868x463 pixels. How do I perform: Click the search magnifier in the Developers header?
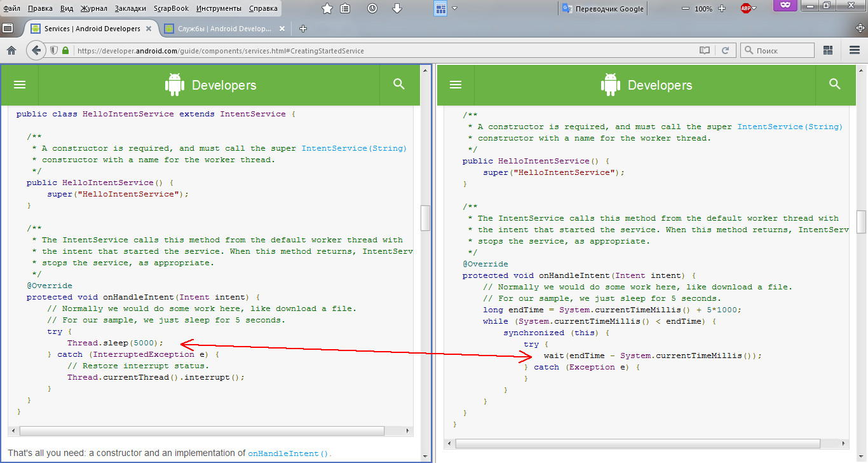pyautogui.click(x=398, y=83)
